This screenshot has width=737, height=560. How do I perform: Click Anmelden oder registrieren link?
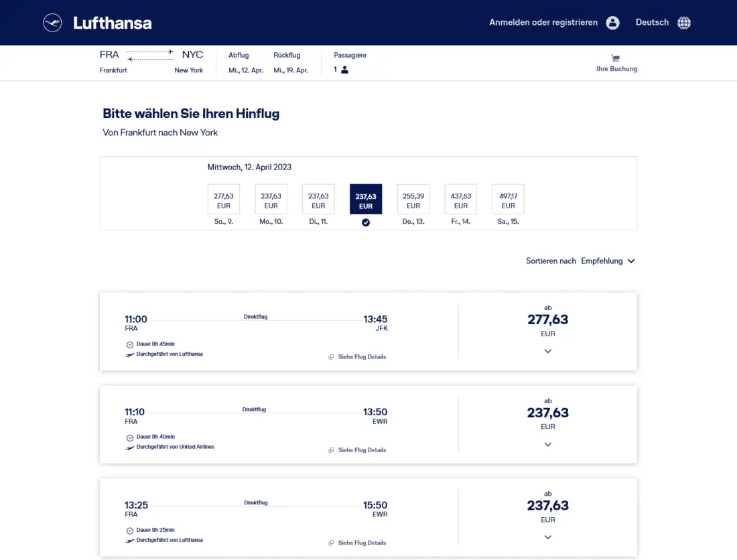pos(543,23)
